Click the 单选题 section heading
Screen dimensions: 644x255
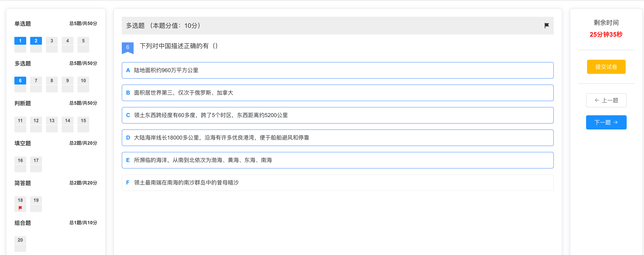click(x=23, y=24)
